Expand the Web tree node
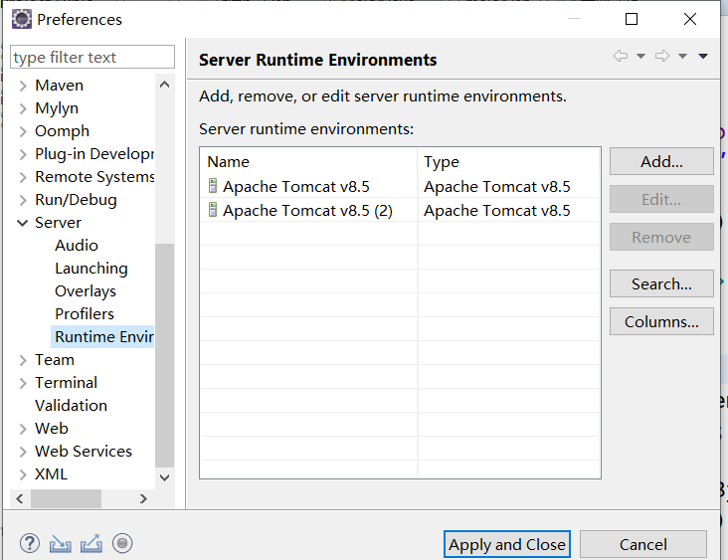The width and height of the screenshot is (728, 560). point(23,429)
